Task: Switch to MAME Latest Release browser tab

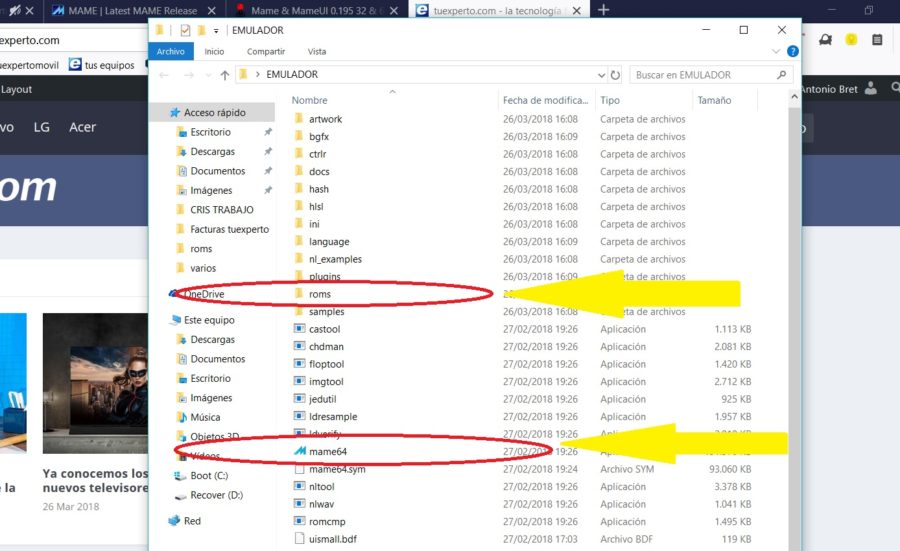Action: coord(133,10)
